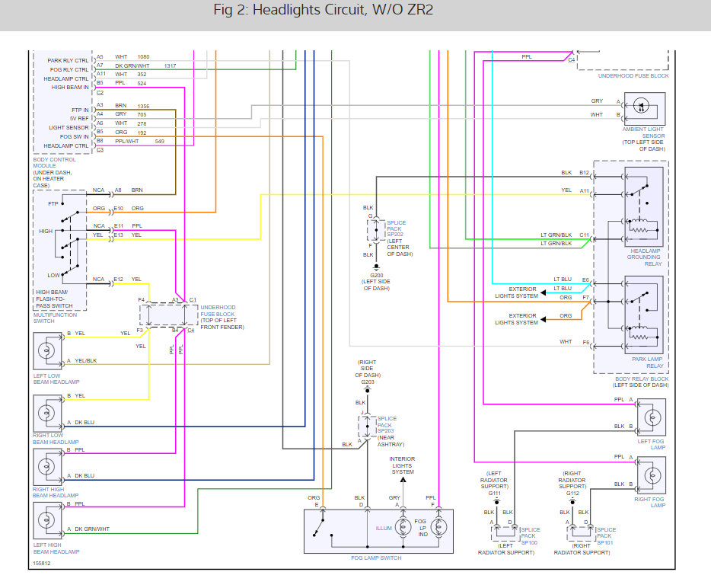
Task: Click the ILLUM bulb in the fog lamp switch
Action: pyautogui.click(x=403, y=527)
